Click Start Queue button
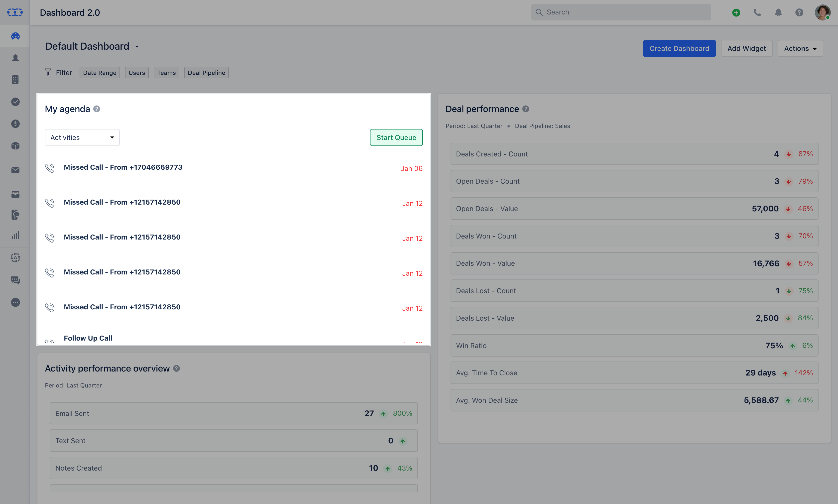The width and height of the screenshot is (838, 504). [x=396, y=137]
